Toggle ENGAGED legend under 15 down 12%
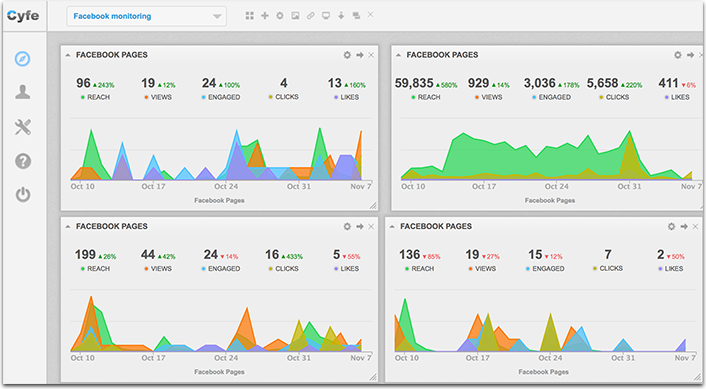Screen dimensions: 706x389 click(x=545, y=269)
